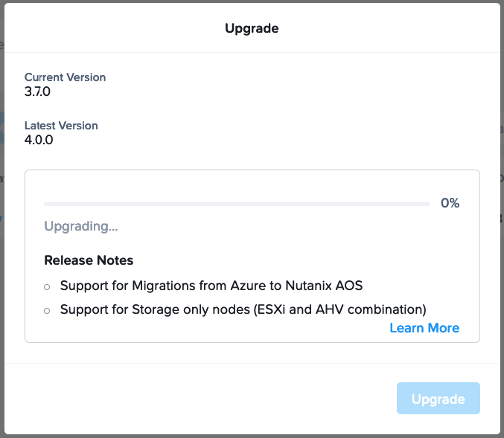504x438 pixels.
Task: Click the Latest Version label
Action: pos(61,126)
